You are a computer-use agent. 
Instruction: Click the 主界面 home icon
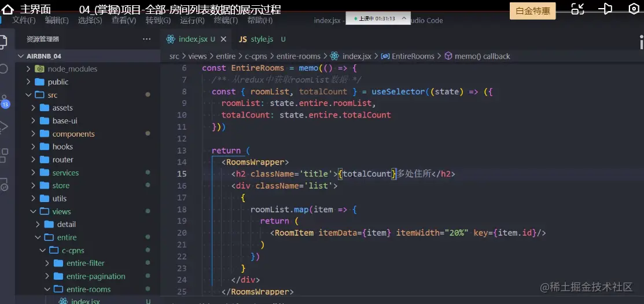tap(8, 9)
